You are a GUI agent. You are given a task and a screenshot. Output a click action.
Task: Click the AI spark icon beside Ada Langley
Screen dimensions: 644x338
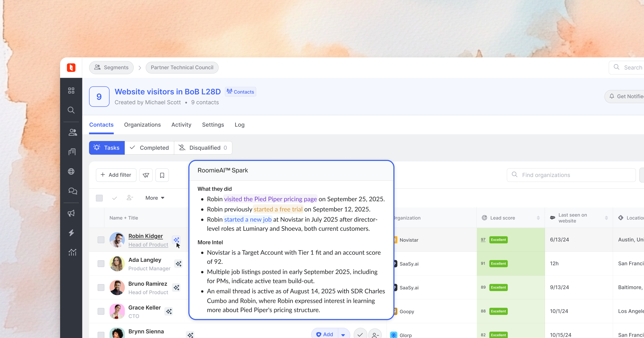(178, 264)
